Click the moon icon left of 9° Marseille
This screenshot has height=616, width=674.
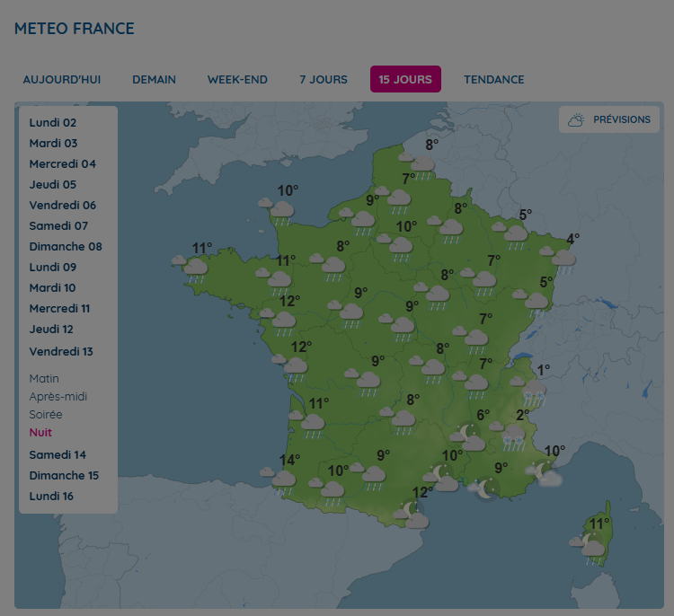[484, 488]
